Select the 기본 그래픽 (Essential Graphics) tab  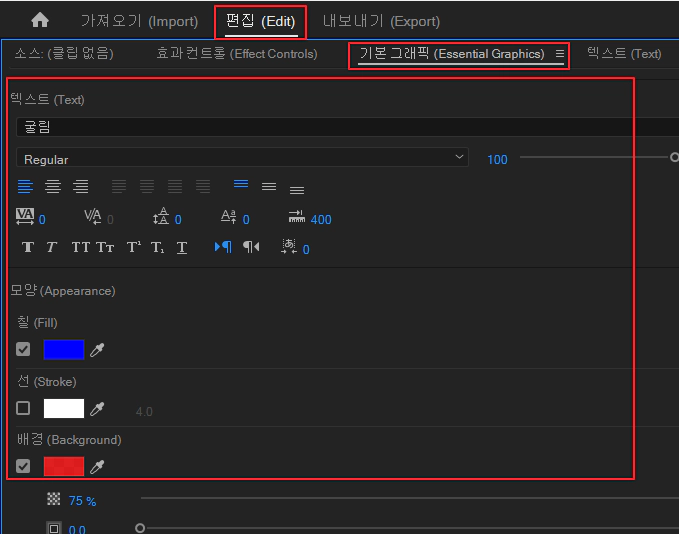coord(452,54)
